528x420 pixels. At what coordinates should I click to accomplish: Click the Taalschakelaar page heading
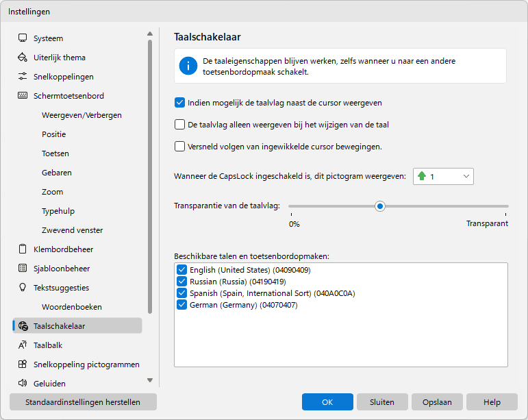click(x=208, y=37)
